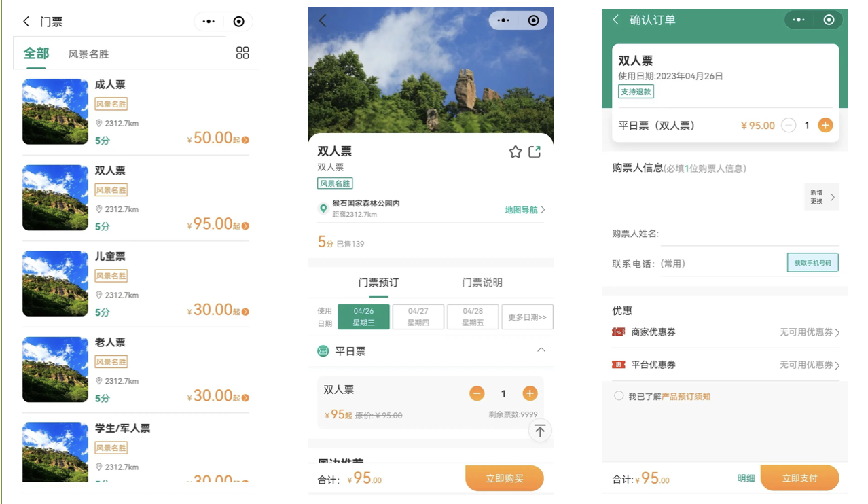Click the 立即购买 button
868x504 pixels.
(x=504, y=478)
